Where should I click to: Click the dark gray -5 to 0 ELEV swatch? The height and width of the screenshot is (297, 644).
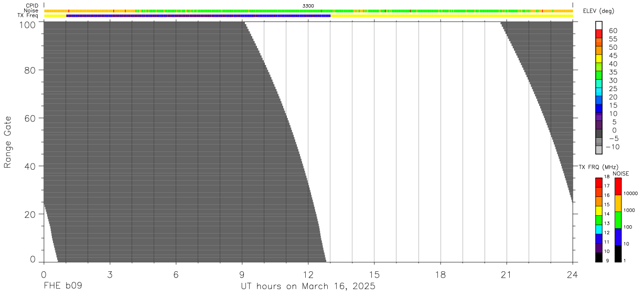[x=598, y=133]
